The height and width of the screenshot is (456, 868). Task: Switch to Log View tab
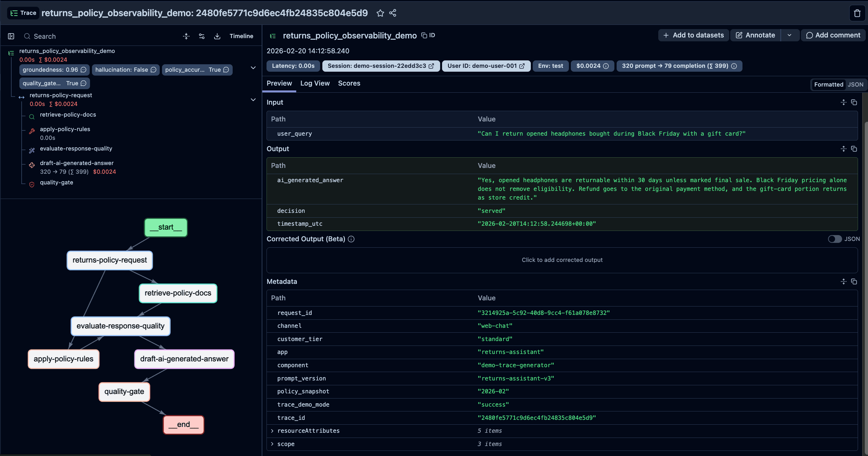point(315,83)
